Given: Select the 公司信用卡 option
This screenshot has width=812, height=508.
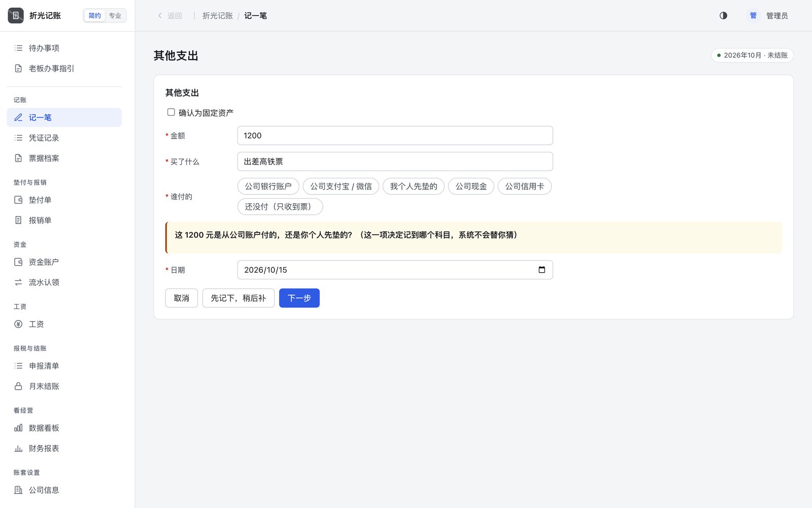Looking at the screenshot, I should (525, 186).
